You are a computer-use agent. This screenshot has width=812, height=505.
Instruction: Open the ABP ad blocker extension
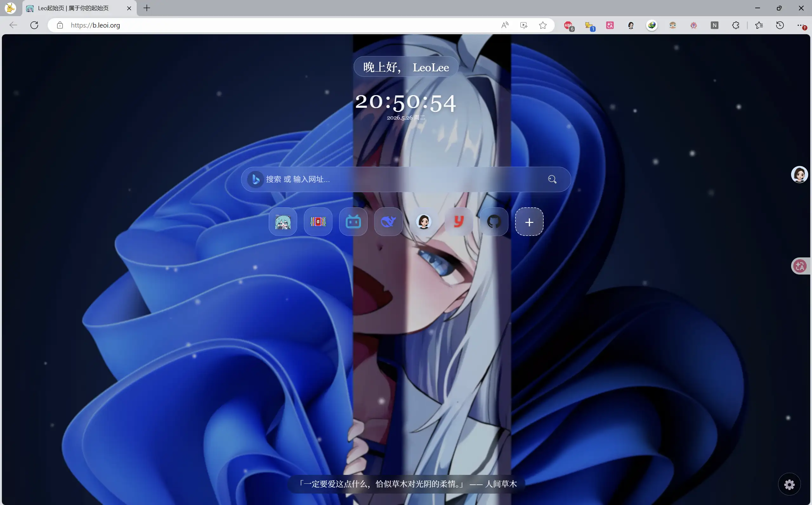(x=568, y=25)
